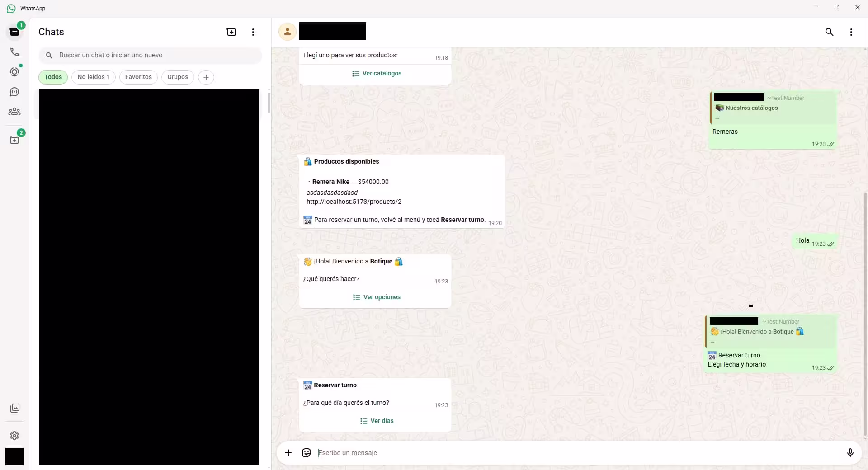Image resolution: width=868 pixels, height=470 pixels.
Task: Open the emoji picker
Action: pyautogui.click(x=306, y=453)
